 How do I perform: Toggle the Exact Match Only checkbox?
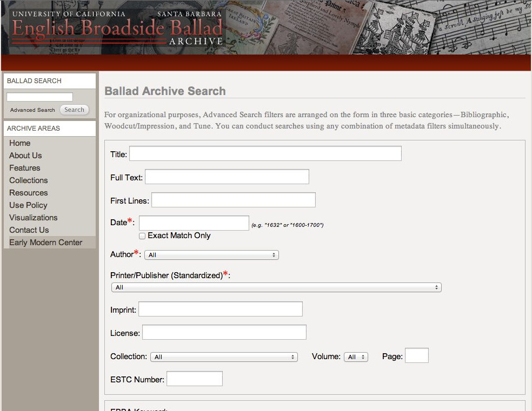click(x=142, y=236)
